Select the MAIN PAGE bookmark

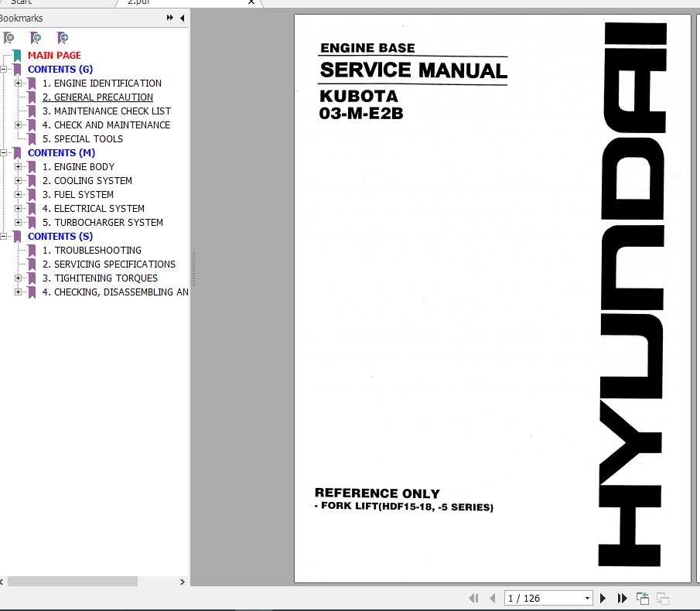tap(54, 55)
